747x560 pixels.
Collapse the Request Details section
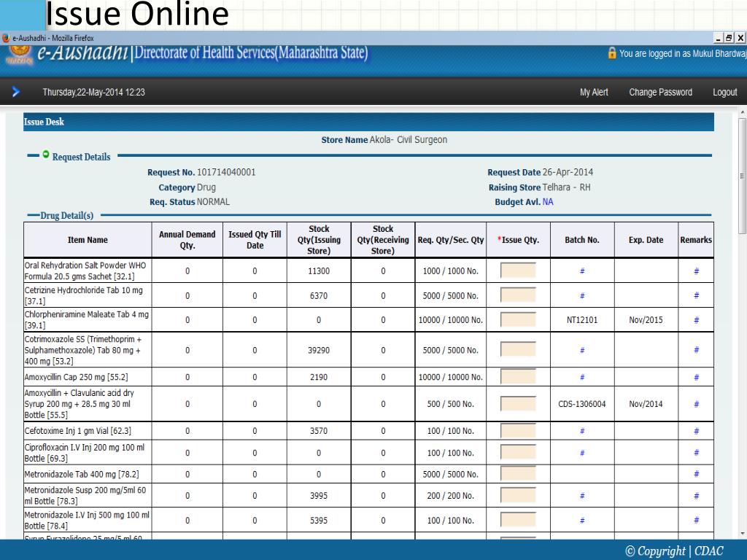point(46,155)
